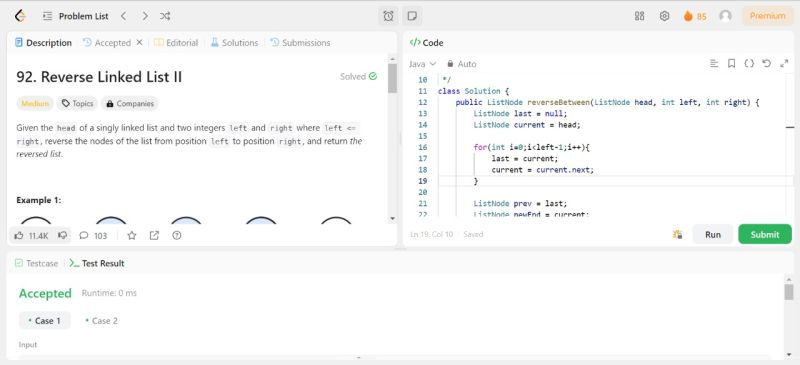Go to previous problem arrow
The height and width of the screenshot is (365, 800).
coord(123,16)
